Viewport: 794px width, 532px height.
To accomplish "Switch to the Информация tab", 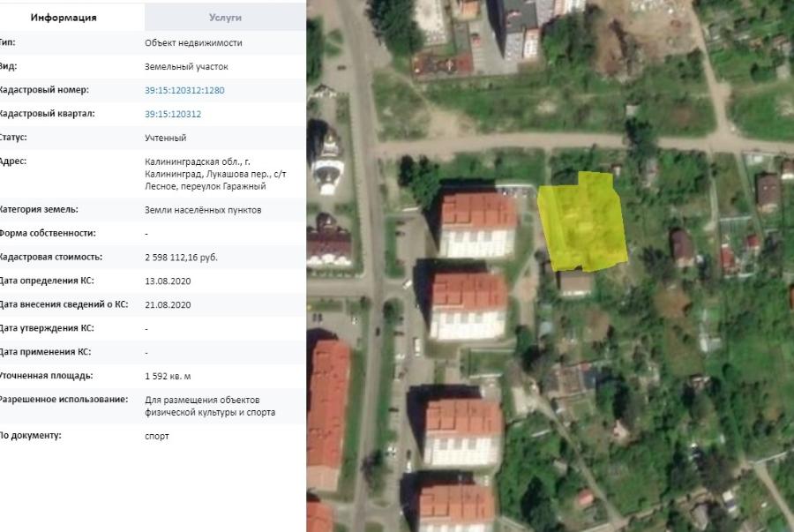I will (x=64, y=18).
